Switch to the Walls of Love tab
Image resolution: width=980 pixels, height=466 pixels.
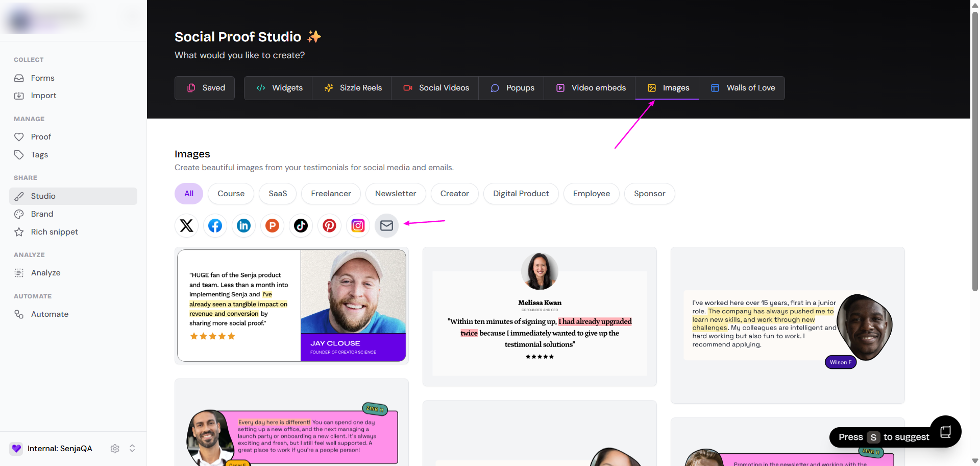click(x=743, y=88)
